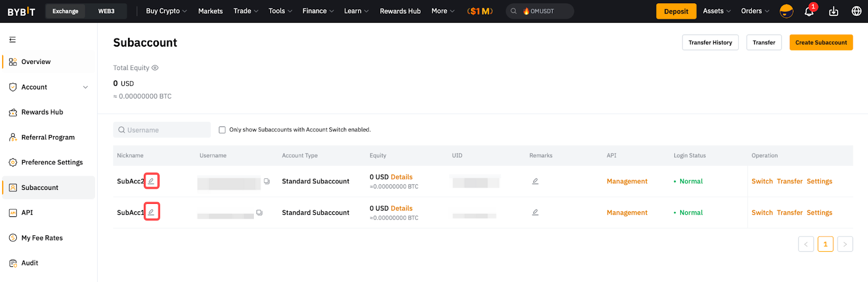The width and height of the screenshot is (868, 282).
Task: Click the globe language icon
Action: click(857, 11)
